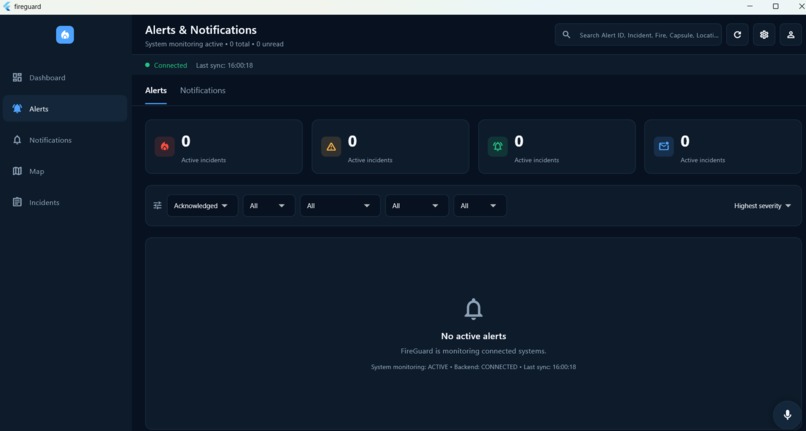The image size is (806, 431).
Task: Open the user profile icon
Action: [791, 35]
